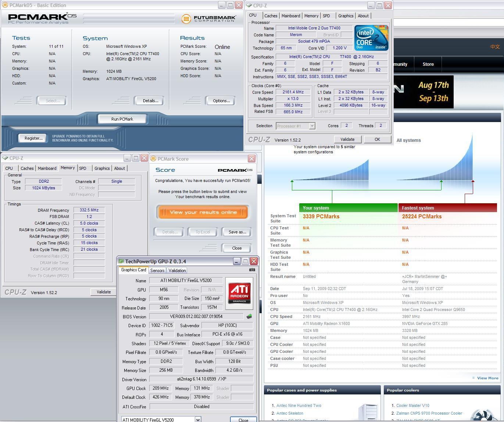
Task: Click Save as... in PCMark Score dialog
Action: click(237, 232)
